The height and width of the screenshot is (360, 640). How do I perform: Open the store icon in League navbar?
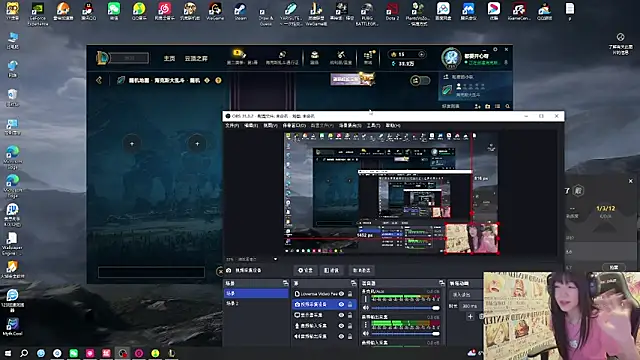(x=369, y=57)
